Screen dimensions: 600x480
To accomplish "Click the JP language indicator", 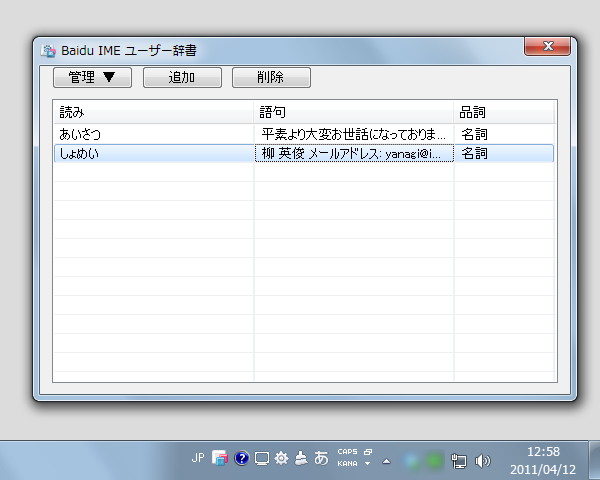I will (198, 457).
